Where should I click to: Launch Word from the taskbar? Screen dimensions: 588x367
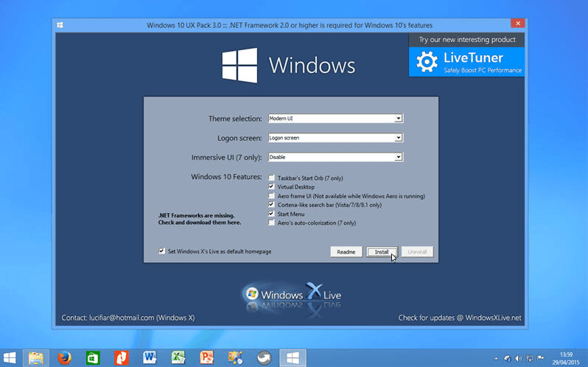coord(150,357)
